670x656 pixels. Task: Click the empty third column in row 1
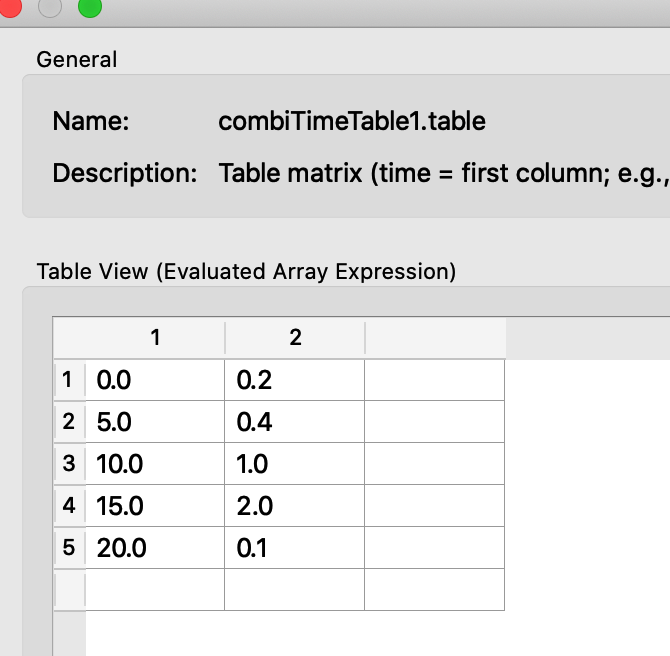point(435,380)
